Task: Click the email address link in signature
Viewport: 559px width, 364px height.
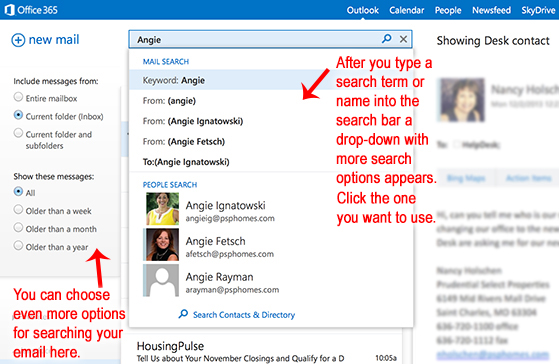Action: [492, 354]
